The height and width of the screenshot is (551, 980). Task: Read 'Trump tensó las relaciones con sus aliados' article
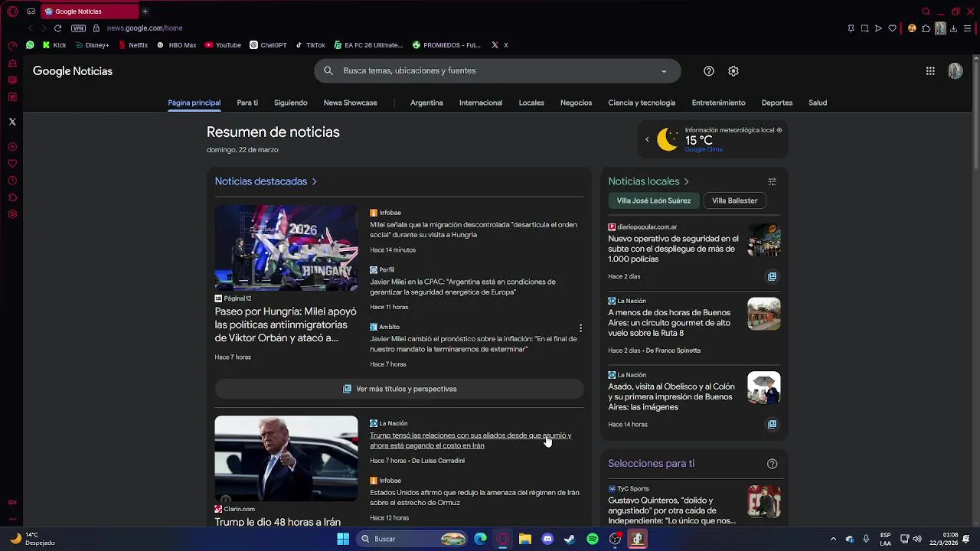470,440
